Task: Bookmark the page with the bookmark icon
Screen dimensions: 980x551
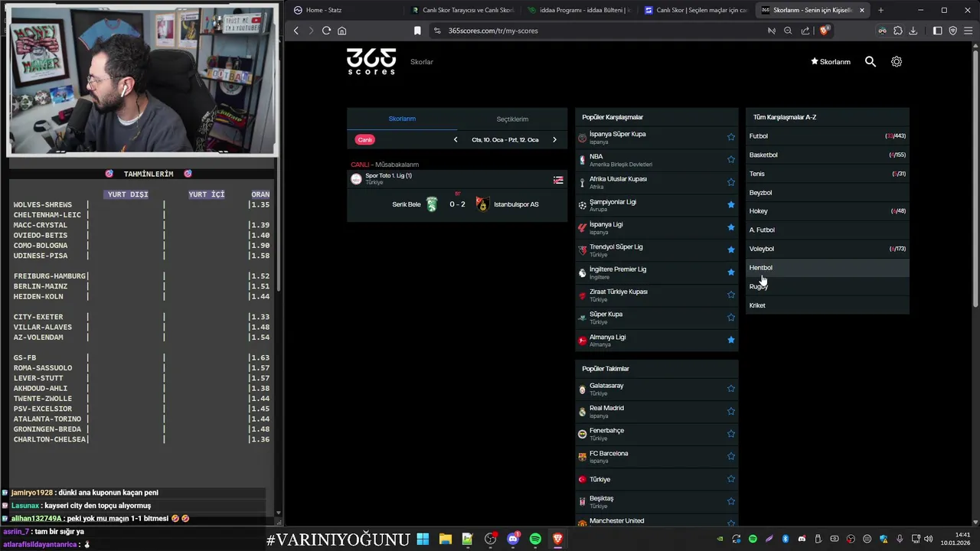Action: (417, 31)
